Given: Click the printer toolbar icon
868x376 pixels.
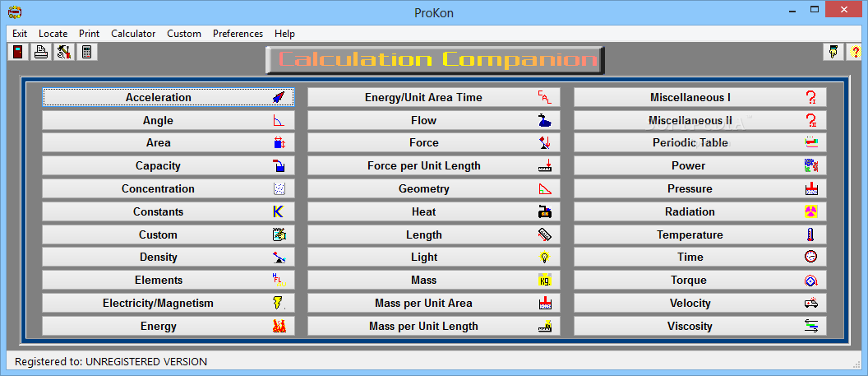Looking at the screenshot, I should tap(41, 52).
